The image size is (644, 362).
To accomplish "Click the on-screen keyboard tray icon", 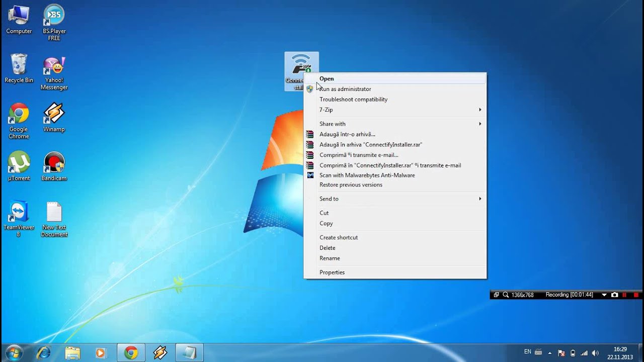I will [538, 352].
